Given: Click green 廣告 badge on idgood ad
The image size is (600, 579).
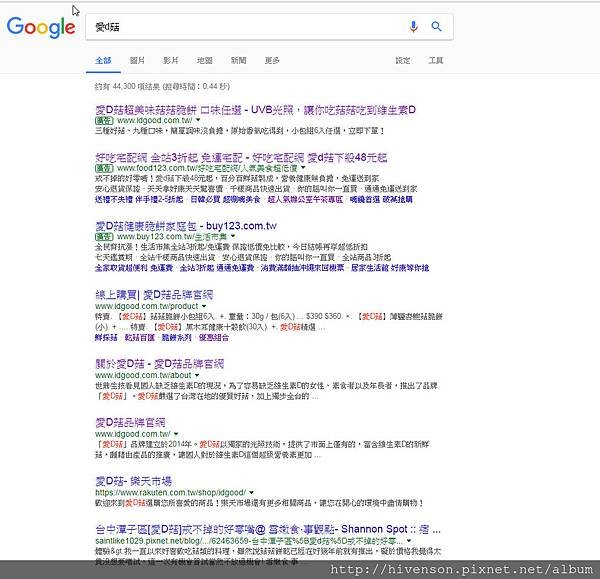Looking at the screenshot, I should coord(104,121).
